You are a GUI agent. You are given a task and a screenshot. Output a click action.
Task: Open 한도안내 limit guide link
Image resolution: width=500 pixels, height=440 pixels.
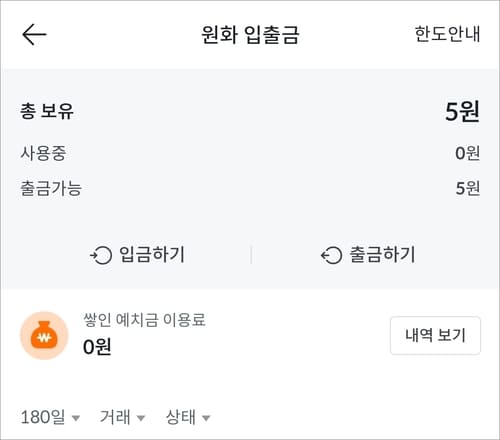pyautogui.click(x=447, y=34)
